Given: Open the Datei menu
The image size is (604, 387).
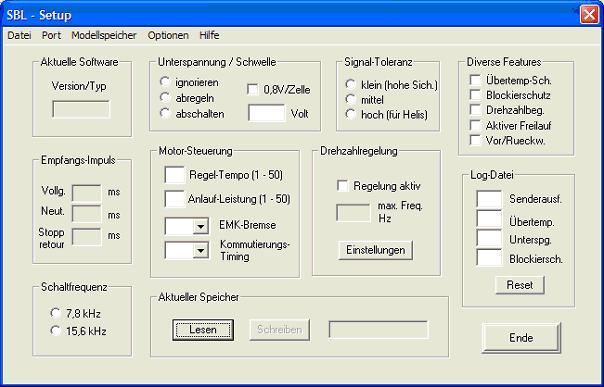Looking at the screenshot, I should click(x=19, y=35).
